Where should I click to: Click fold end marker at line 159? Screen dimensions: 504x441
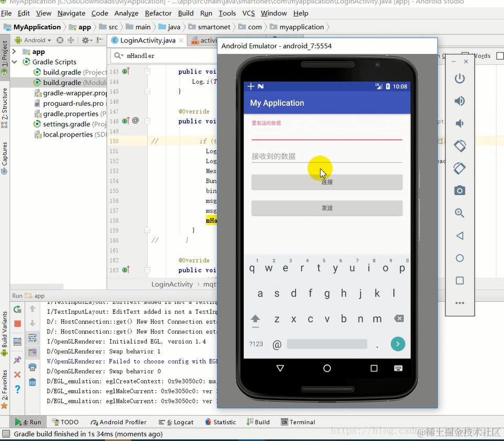(x=147, y=230)
